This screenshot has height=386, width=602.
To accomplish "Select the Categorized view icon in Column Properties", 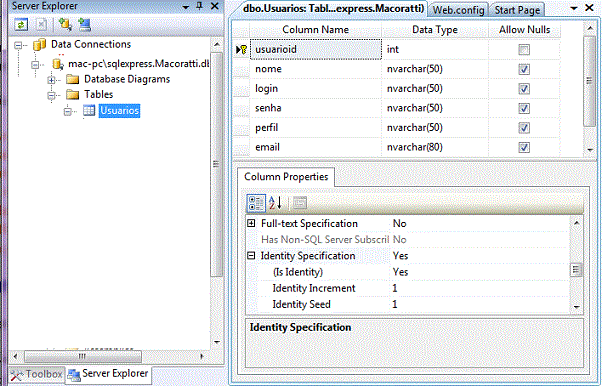I will (256, 203).
